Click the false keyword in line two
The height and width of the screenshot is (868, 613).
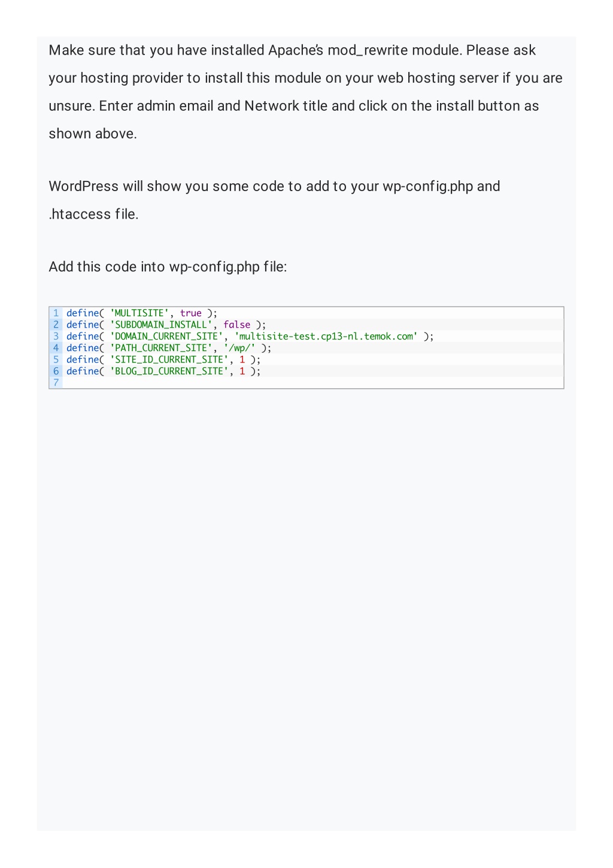tap(237, 325)
